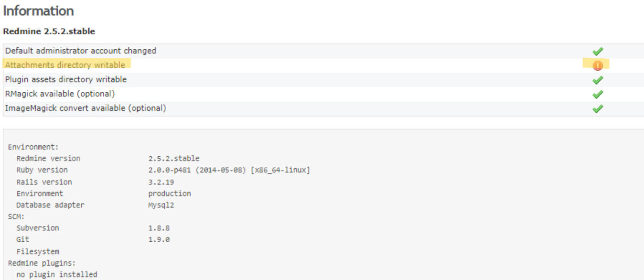Click the ImageMagick convert available (optional) label
The height and width of the screenshot is (280, 644).
[x=86, y=108]
